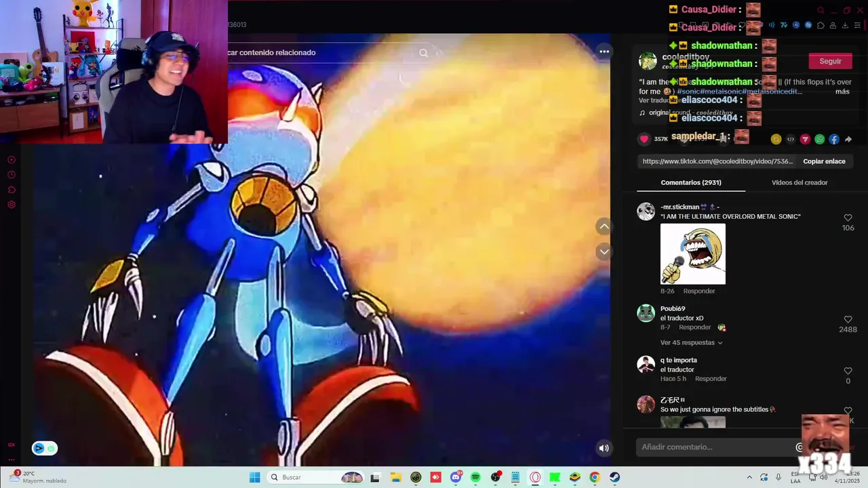Open browser downloads icon

click(845, 25)
